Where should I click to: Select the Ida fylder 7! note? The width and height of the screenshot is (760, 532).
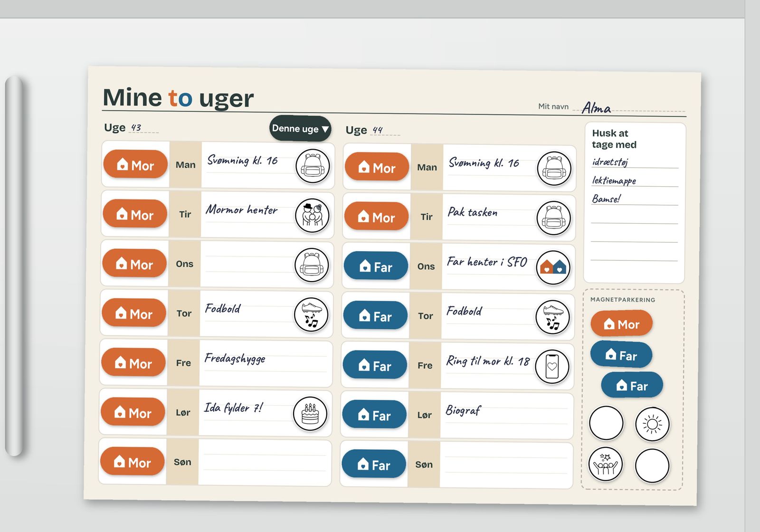233,408
